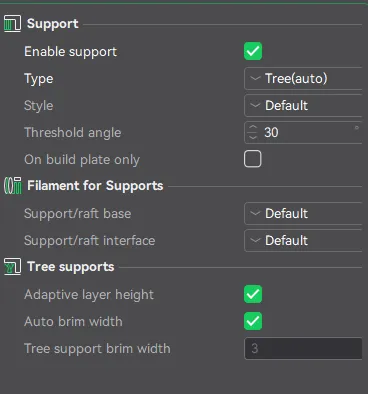The height and width of the screenshot is (394, 368).
Task: Click the Threshold angle label
Action: [x=72, y=133]
